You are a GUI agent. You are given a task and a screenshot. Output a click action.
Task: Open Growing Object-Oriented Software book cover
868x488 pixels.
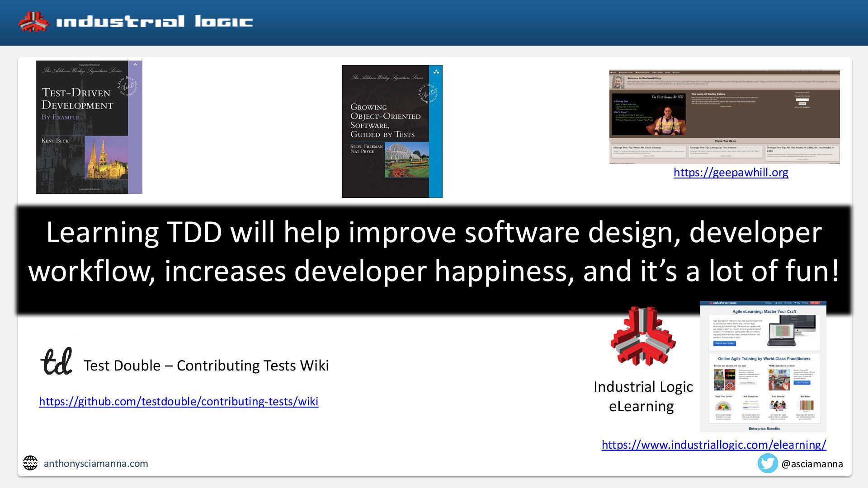point(392,131)
